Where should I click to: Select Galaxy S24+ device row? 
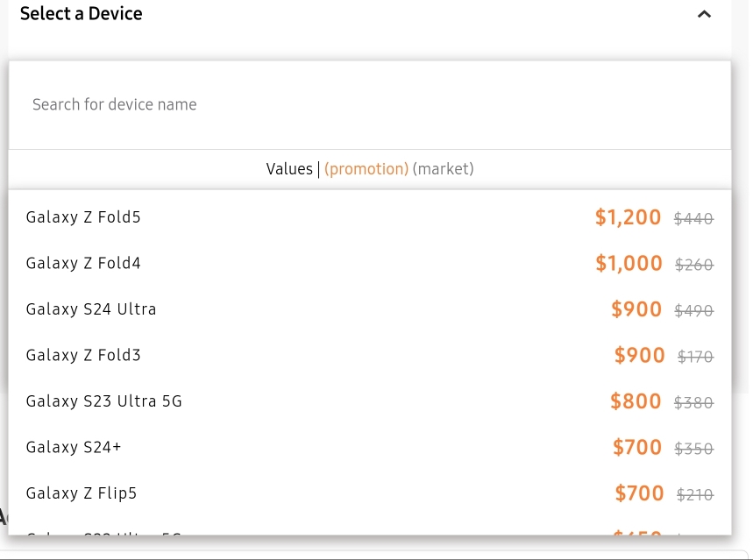coord(370,447)
